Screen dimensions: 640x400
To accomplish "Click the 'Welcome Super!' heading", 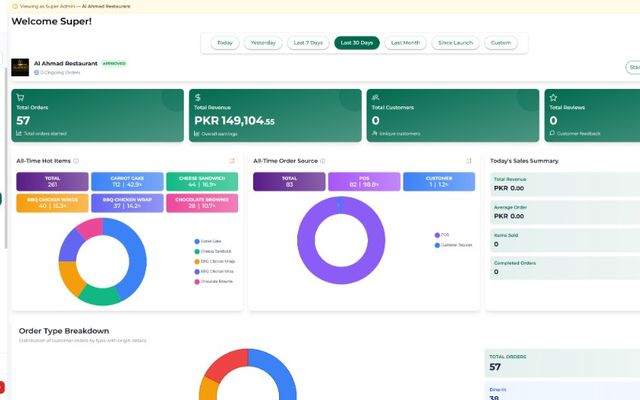I will [51, 21].
